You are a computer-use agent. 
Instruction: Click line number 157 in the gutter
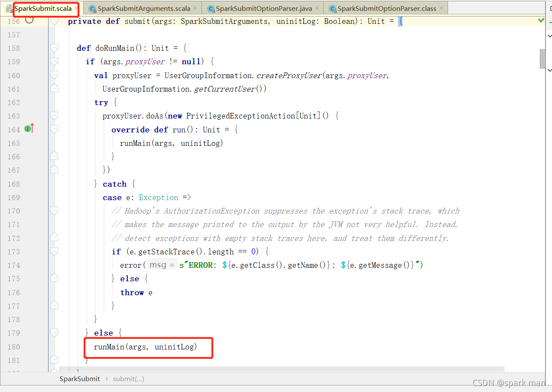point(13,34)
